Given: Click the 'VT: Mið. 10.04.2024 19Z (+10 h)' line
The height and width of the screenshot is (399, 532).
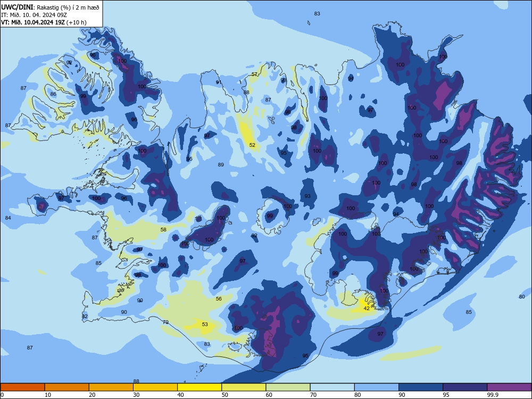Looking at the screenshot, I should tap(44, 22).
